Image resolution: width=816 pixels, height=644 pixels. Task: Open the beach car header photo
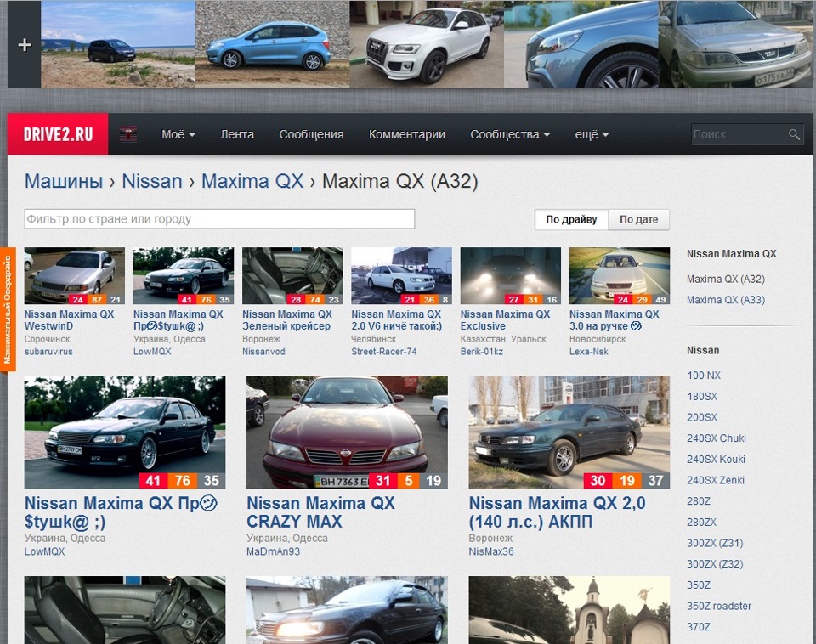pos(118,44)
